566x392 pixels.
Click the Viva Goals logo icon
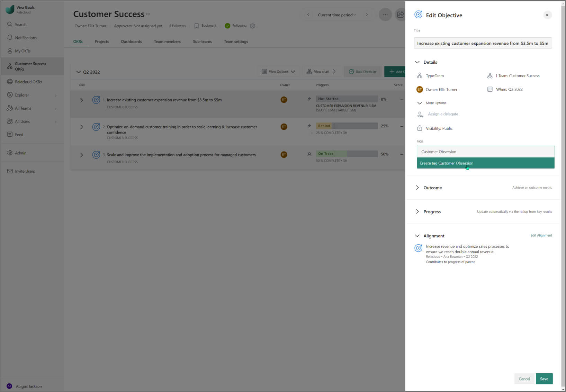coord(10,9)
